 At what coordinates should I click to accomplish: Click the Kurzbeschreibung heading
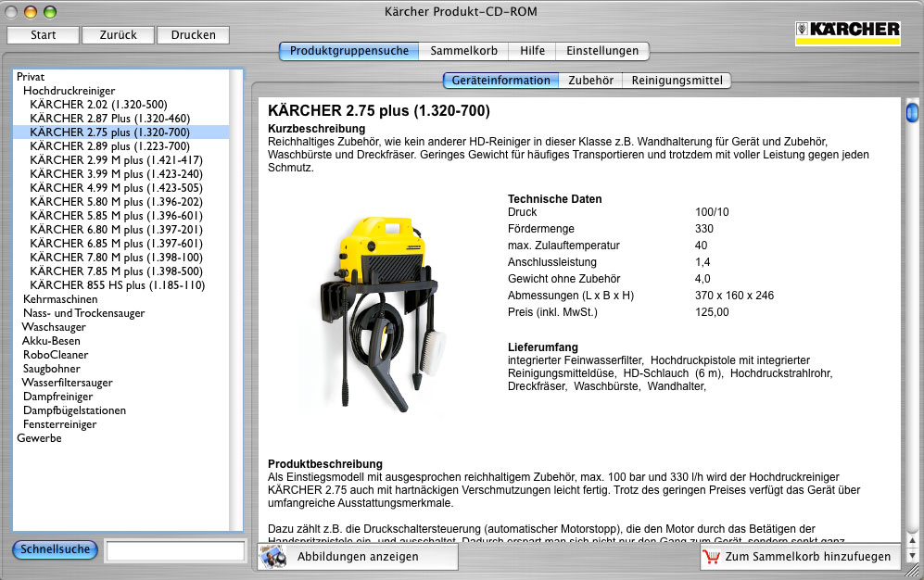coord(316,129)
